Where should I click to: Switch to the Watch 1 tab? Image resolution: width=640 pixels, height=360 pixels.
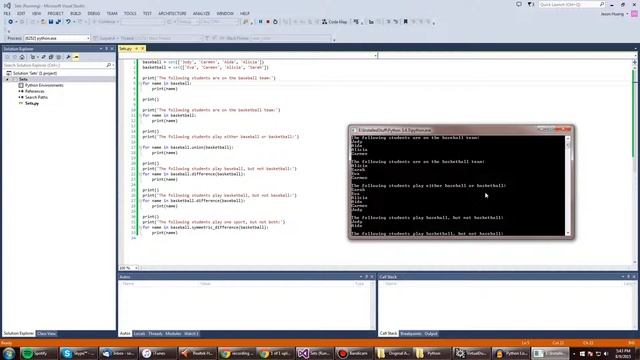tap(191, 333)
